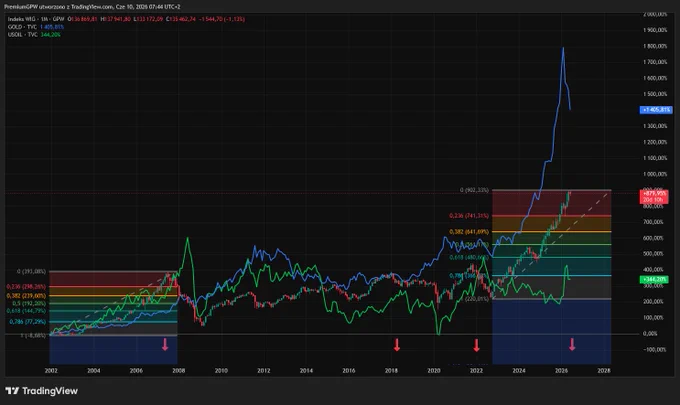The image size is (680, 405).
Task: Select the GOLD · TVC legend entry
Action: [x=23, y=27]
